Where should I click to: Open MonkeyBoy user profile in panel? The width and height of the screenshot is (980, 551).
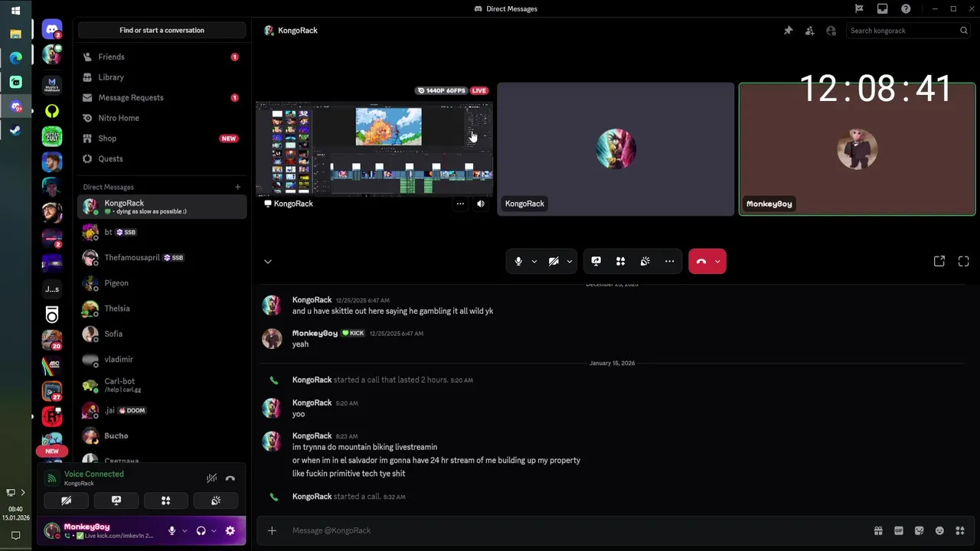(x=100, y=530)
